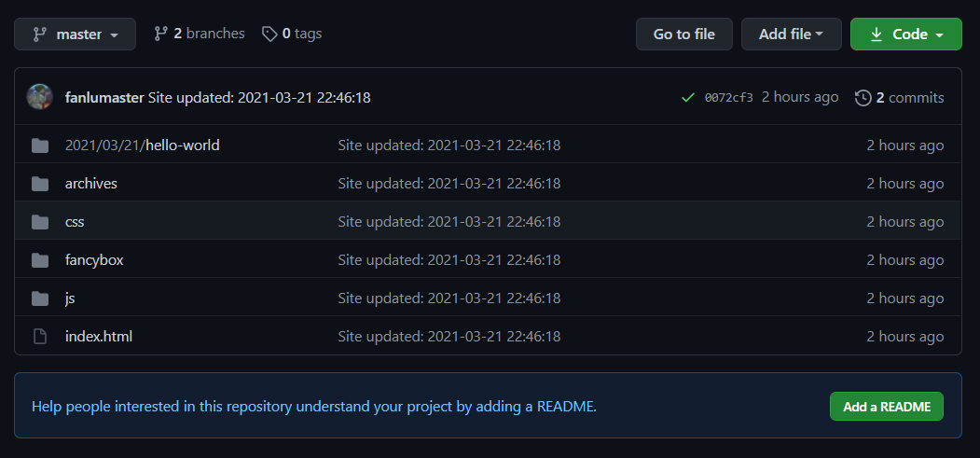Open the fanlumaster author profile link
The width and height of the screenshot is (980, 458).
pyautogui.click(x=104, y=97)
